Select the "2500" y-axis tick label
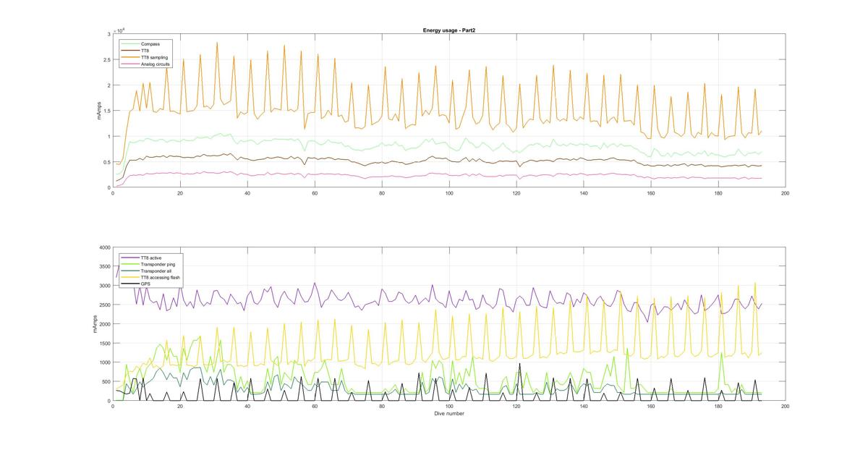This screenshot has width=868, height=450. click(x=104, y=305)
